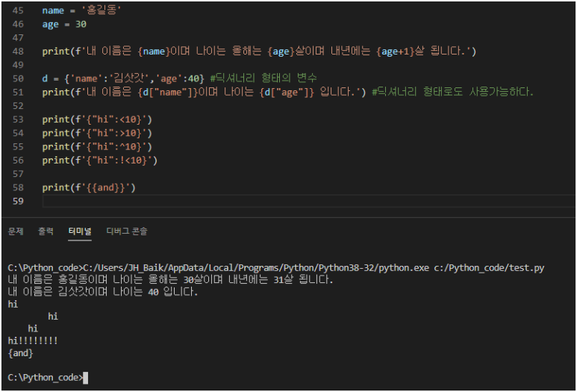Image resolution: width=577 pixels, height=392 pixels.
Task: Click the print(f'{"hi":!<10}') statement
Action: [x=99, y=161]
